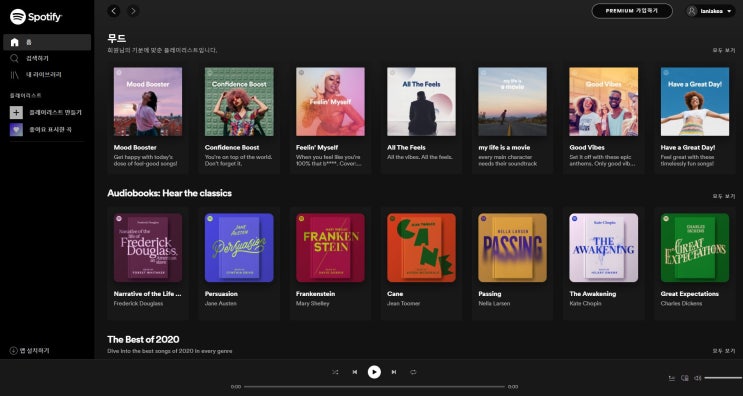Click The Awakening audiobook title
The width and height of the screenshot is (743, 396).
593,294
